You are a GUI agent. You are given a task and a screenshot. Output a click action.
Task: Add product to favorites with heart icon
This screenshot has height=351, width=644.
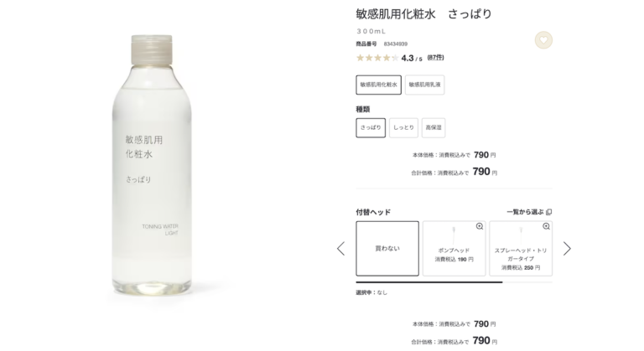click(x=543, y=40)
